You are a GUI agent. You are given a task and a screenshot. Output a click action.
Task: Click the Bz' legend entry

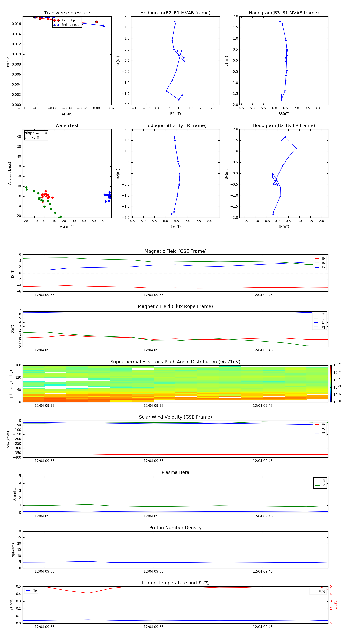tap(320, 323)
